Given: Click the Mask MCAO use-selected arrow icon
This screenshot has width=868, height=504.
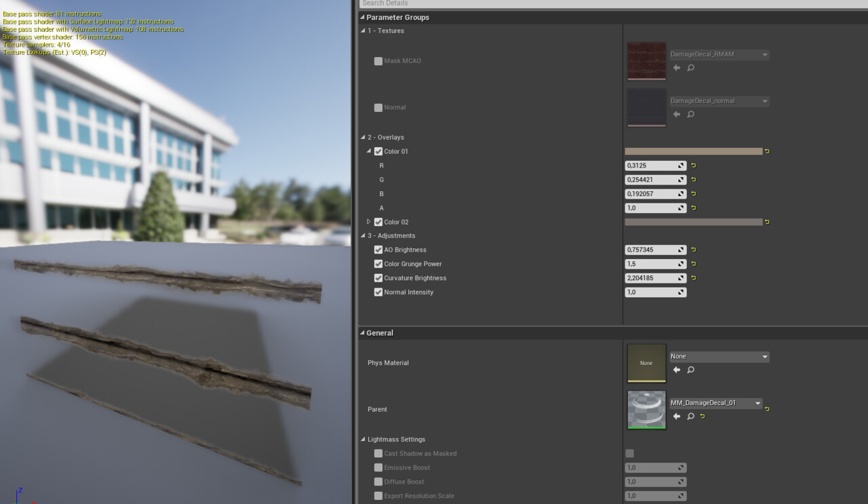Looking at the screenshot, I should click(x=676, y=68).
